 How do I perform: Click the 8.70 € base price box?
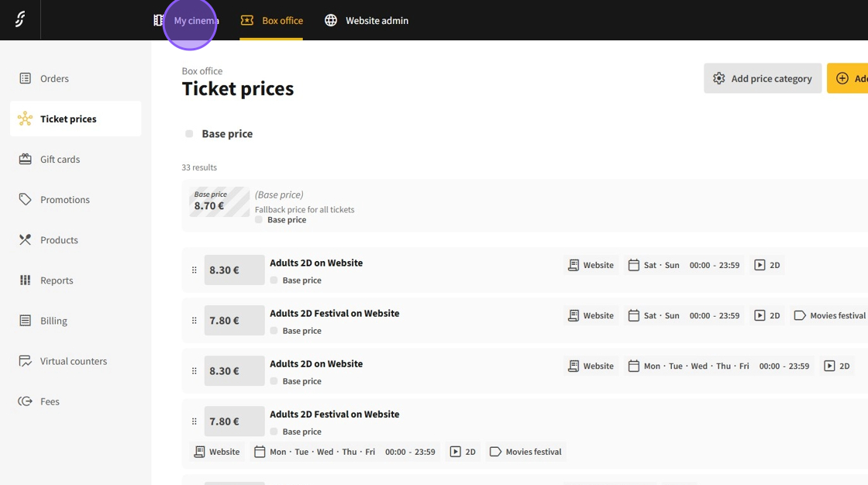tap(219, 202)
